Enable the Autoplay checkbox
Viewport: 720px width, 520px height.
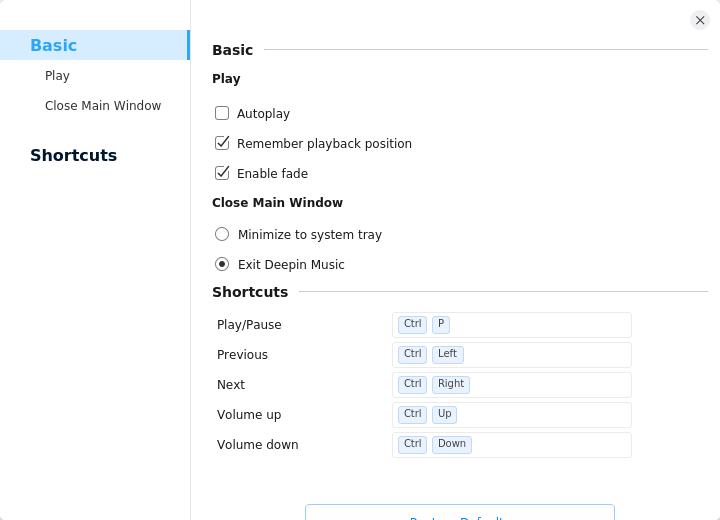click(222, 113)
